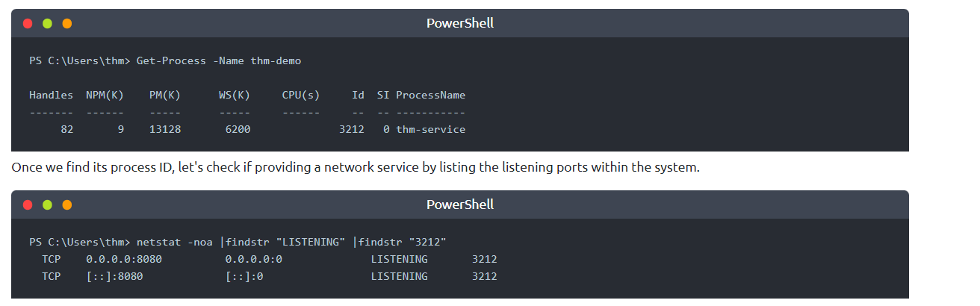The image size is (980, 306).
Task: Click the thm-service process name
Action: [430, 130]
